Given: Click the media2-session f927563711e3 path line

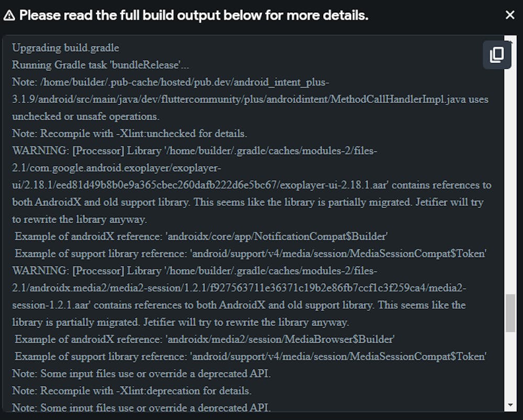Looking at the screenshot, I should (239, 288).
